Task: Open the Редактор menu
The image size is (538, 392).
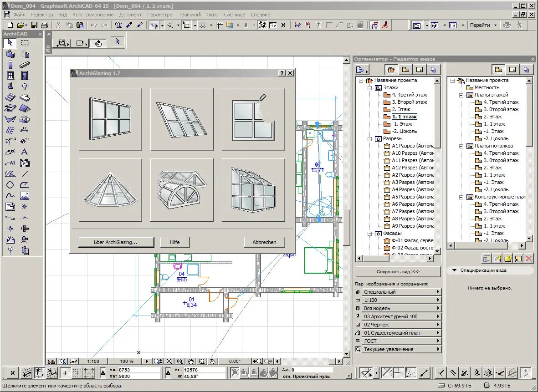Action: coord(41,15)
